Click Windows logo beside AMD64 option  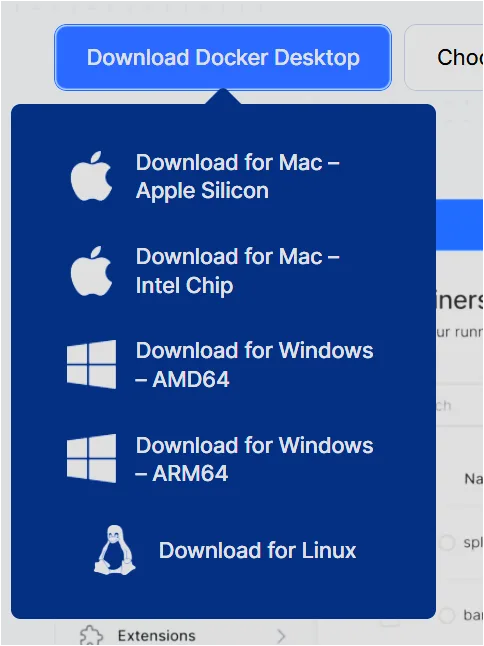click(x=91, y=364)
